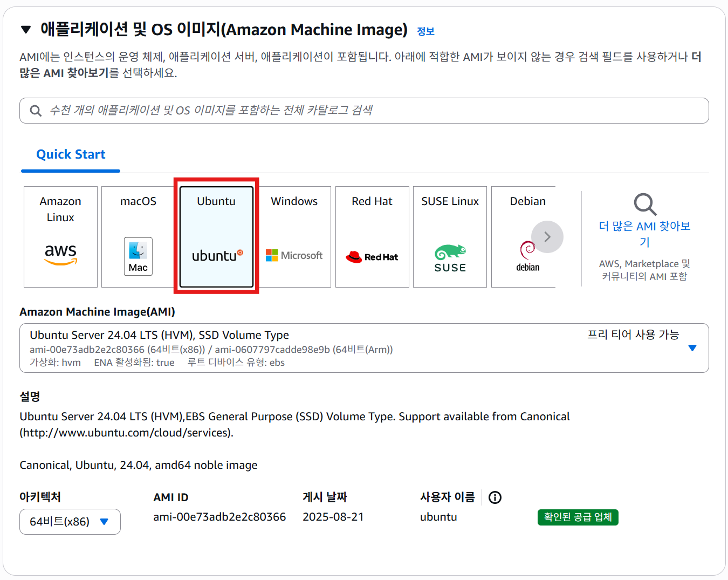Click the search magnifier icon in search box
The height and width of the screenshot is (580, 728).
[x=36, y=111]
